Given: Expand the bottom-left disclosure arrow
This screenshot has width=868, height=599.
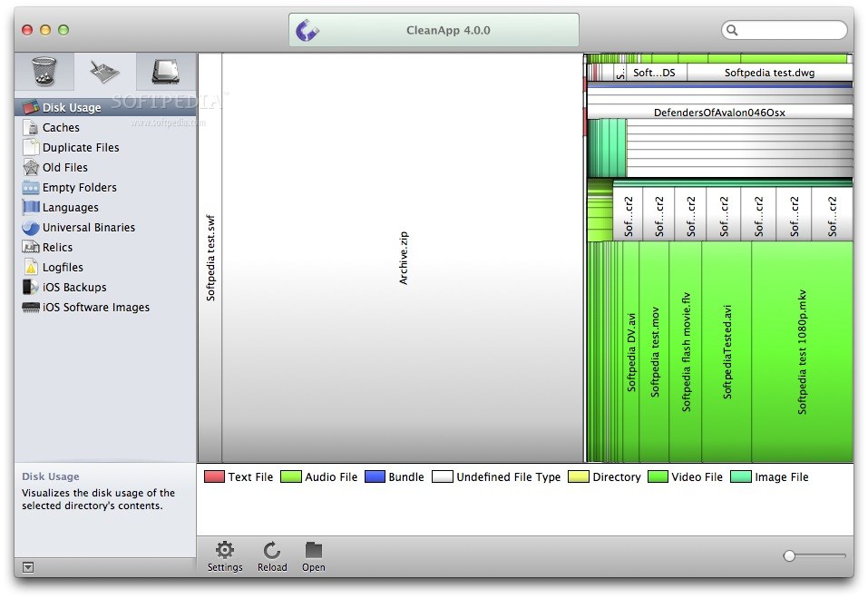Looking at the screenshot, I should (x=28, y=566).
